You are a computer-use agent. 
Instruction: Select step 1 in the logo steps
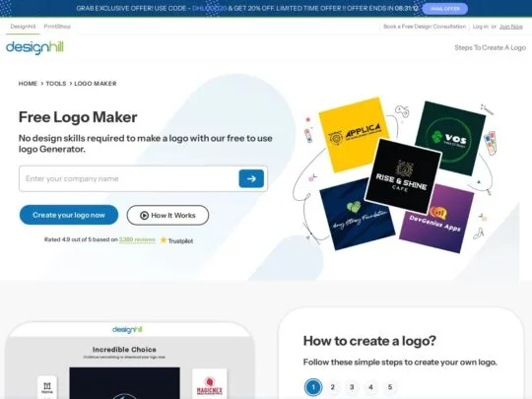(313, 387)
